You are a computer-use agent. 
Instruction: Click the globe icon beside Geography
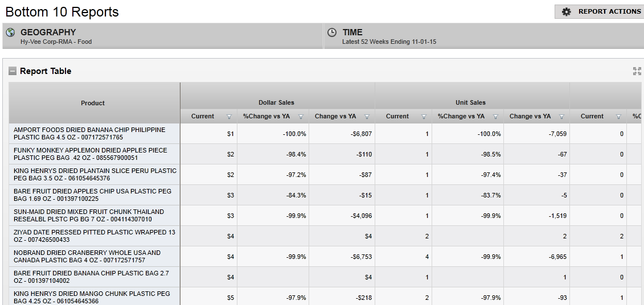coord(10,33)
